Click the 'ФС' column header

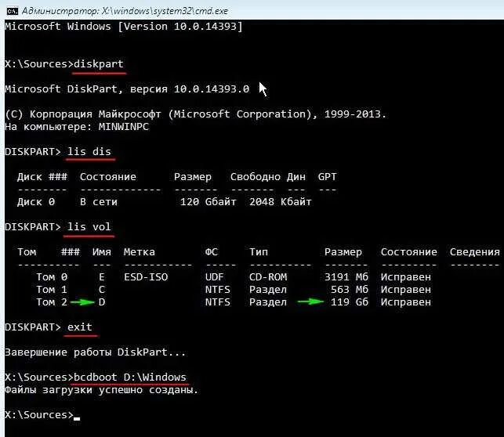(x=212, y=252)
